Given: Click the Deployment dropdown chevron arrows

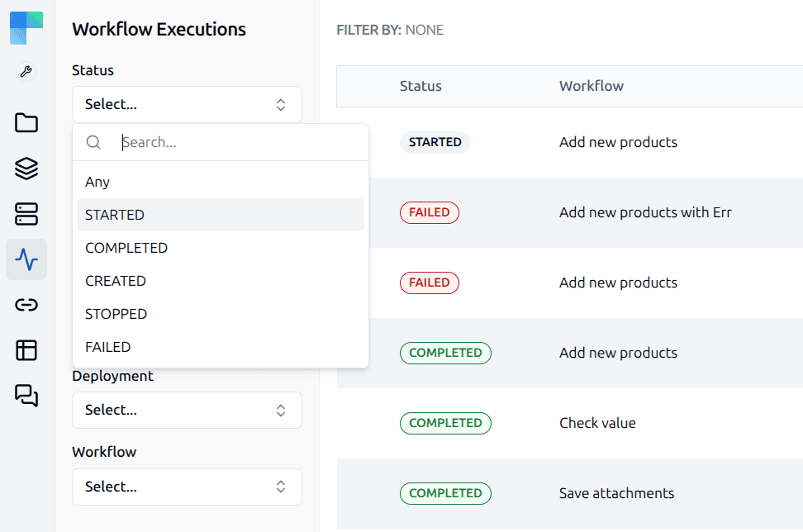Looking at the screenshot, I should click(281, 410).
